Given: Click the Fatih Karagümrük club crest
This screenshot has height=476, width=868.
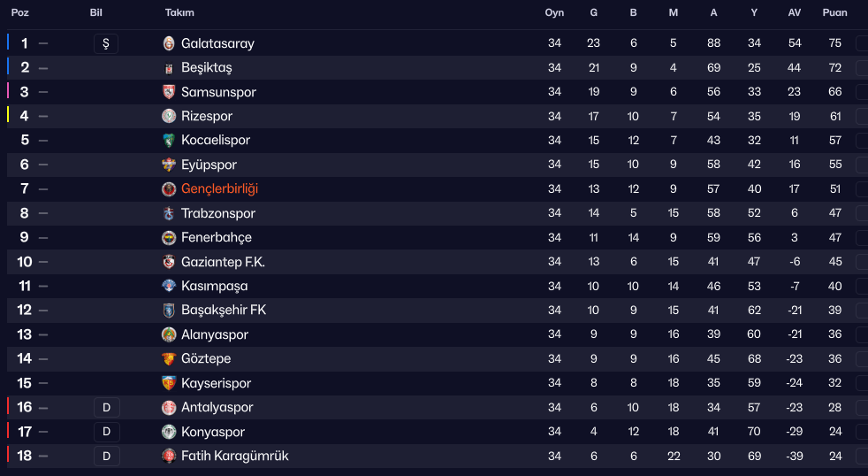Looking at the screenshot, I should pyautogui.click(x=169, y=456).
